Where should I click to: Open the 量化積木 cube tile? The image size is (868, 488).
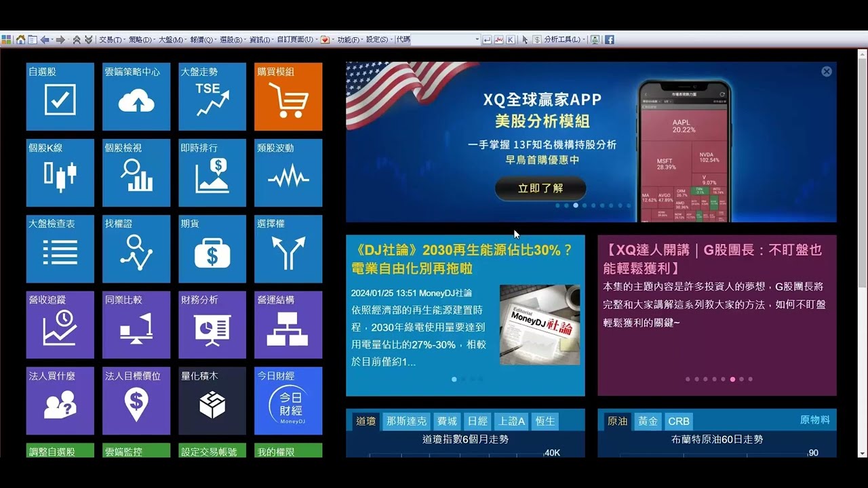[212, 401]
